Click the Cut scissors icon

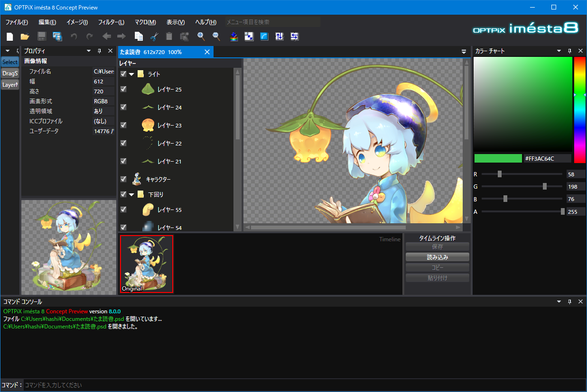(x=154, y=36)
